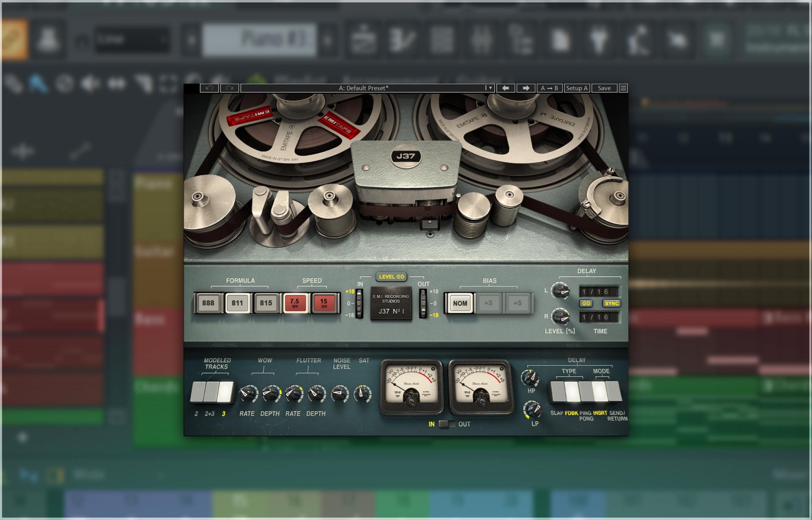Click the NOISE LEVEL knob

340,394
